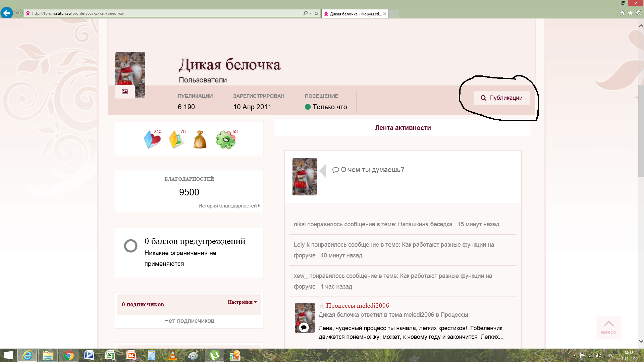Open Chrome from the taskbar
This screenshot has width=644, height=362.
pos(69,355)
